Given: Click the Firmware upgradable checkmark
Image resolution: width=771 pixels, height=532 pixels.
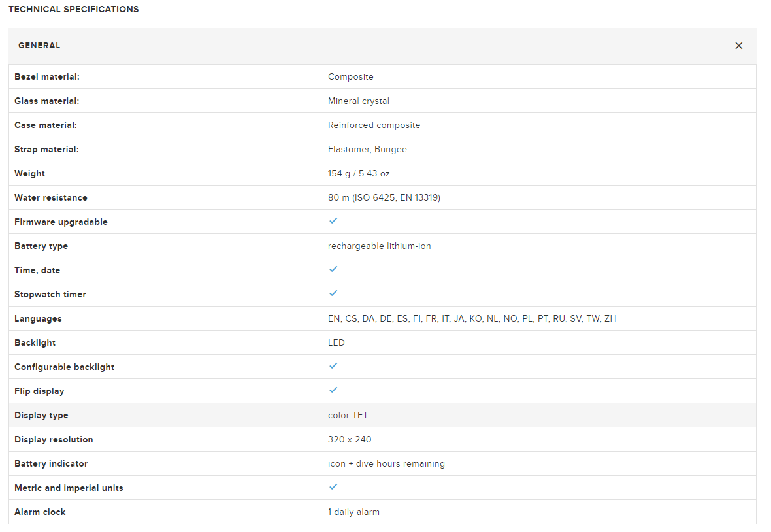Looking at the screenshot, I should [x=333, y=221].
